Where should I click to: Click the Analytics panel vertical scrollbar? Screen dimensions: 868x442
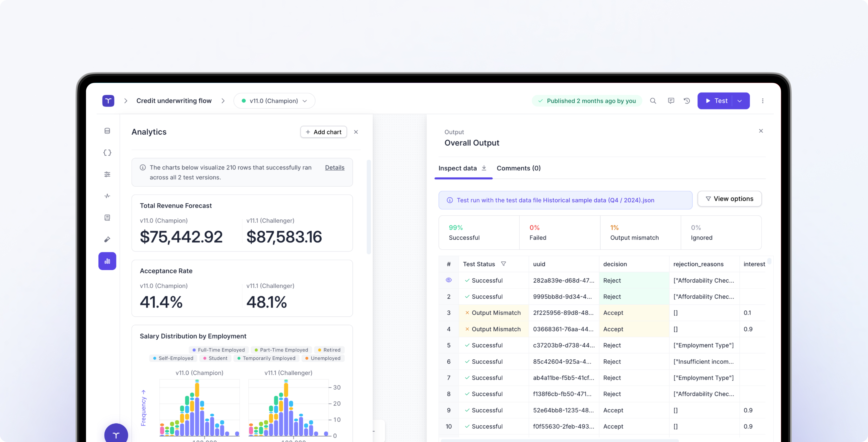click(x=369, y=207)
